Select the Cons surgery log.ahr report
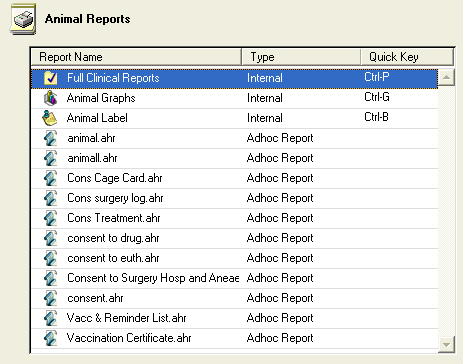463x364 pixels. [x=234, y=198]
